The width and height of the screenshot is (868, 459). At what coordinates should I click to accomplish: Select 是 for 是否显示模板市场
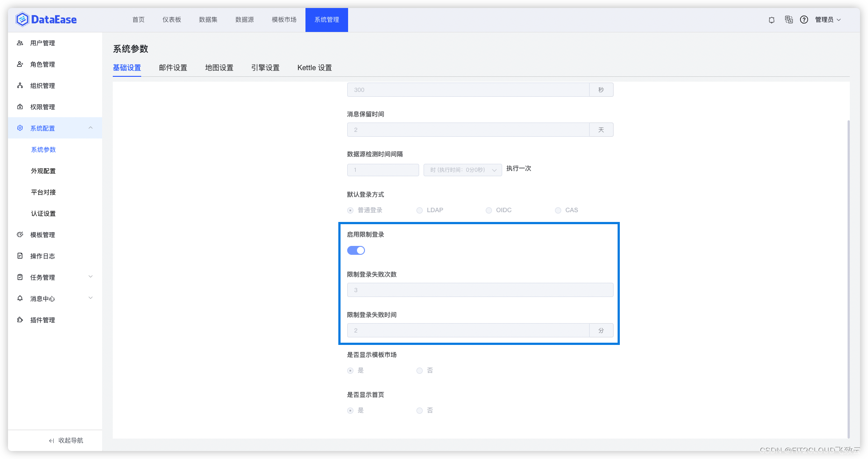point(350,371)
